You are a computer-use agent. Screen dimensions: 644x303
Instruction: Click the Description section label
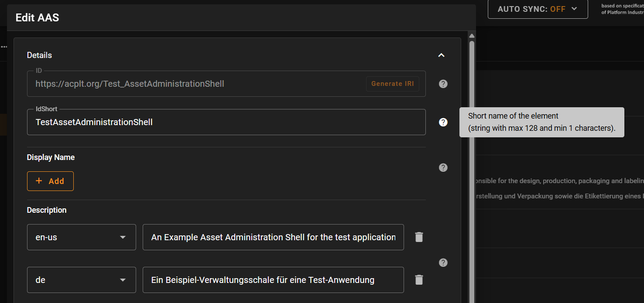pyautogui.click(x=47, y=210)
